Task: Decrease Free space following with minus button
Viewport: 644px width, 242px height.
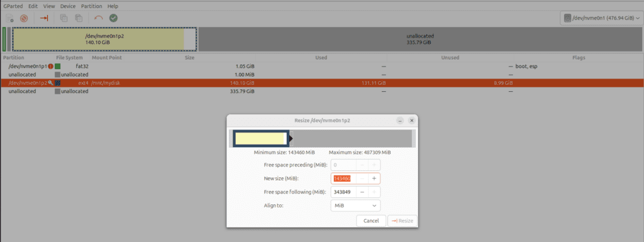Action: 362,192
